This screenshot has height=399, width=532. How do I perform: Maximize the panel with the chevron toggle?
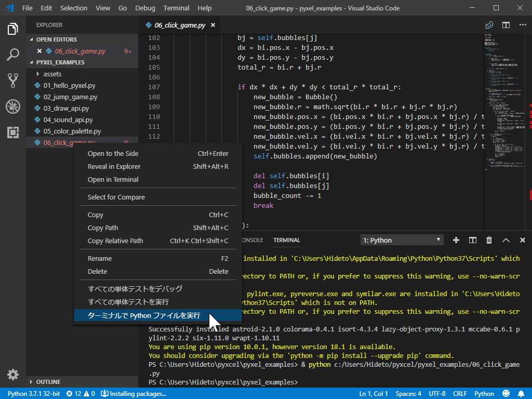tap(506, 240)
